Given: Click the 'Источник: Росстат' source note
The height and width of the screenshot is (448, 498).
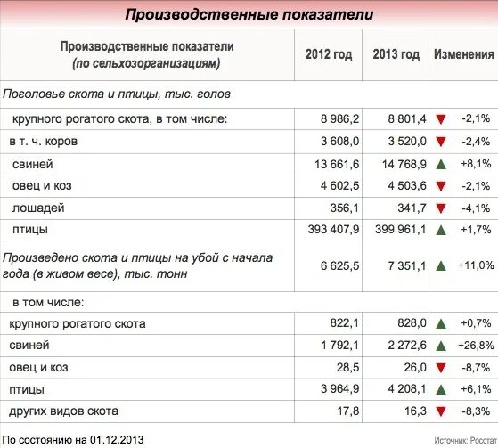Looking at the screenshot, I should point(465,441).
